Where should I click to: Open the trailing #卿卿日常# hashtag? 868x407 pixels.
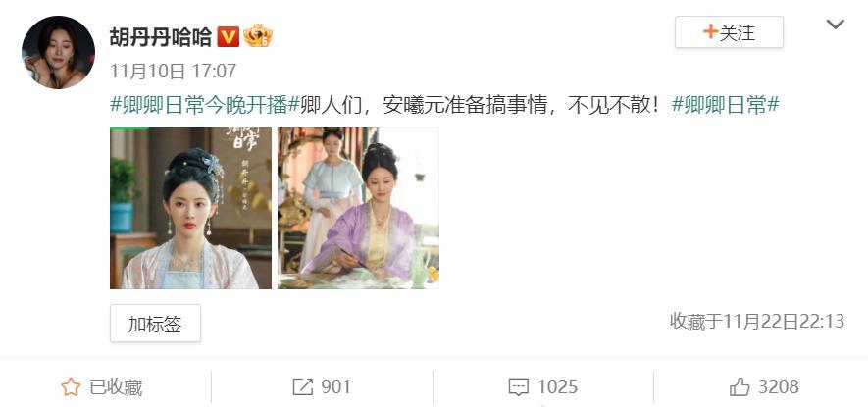pyautogui.click(x=725, y=105)
